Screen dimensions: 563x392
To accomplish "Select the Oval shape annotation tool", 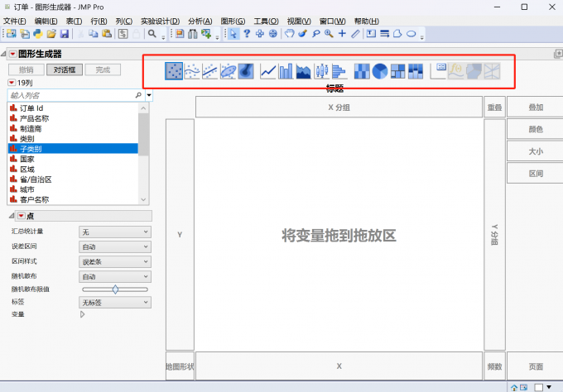I will [x=411, y=34].
